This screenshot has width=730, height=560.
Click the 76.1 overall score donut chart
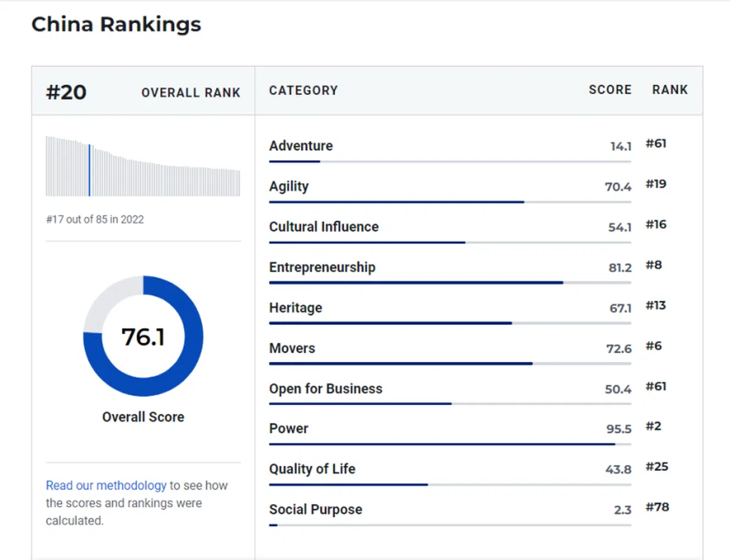[143, 336]
